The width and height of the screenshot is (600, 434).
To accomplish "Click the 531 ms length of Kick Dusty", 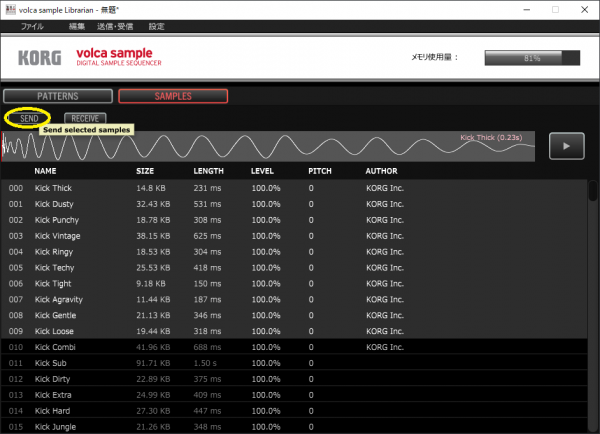I will (x=207, y=204).
